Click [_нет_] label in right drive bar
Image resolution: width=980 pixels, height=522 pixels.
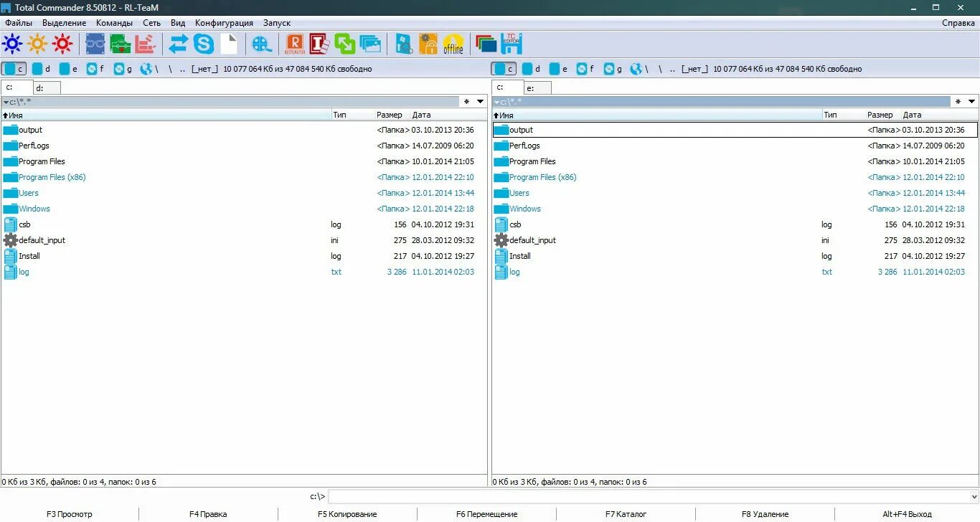tap(695, 69)
